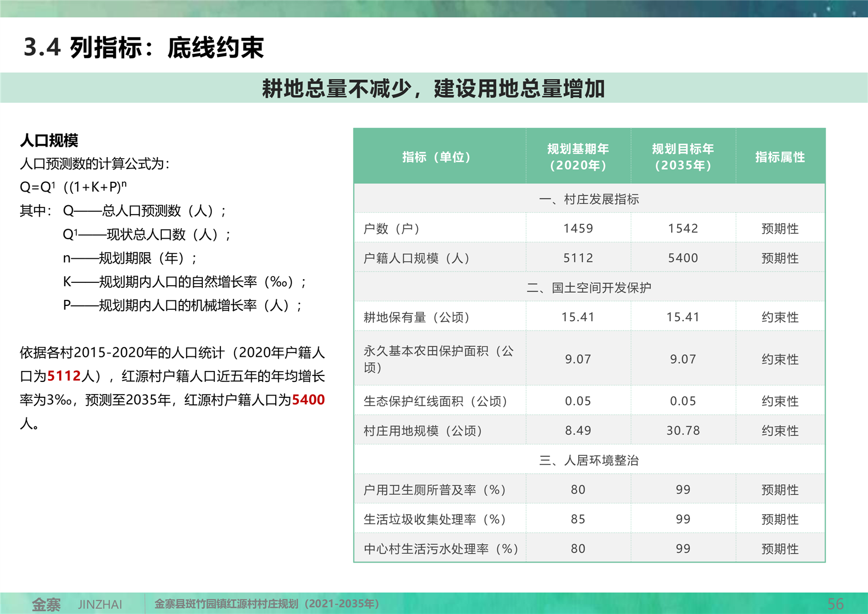
Task: Click the '三、人居环境整治' section row
Action: 589,460
